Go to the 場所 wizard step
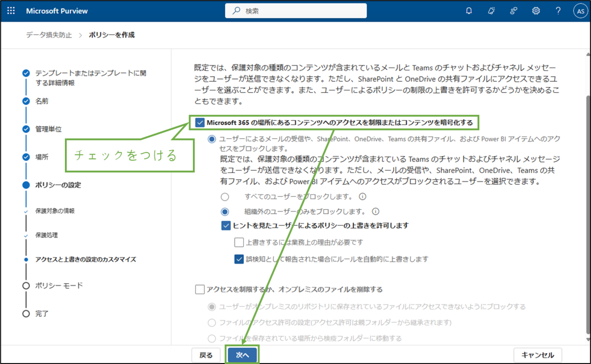This screenshot has width=591, height=364. 42,157
